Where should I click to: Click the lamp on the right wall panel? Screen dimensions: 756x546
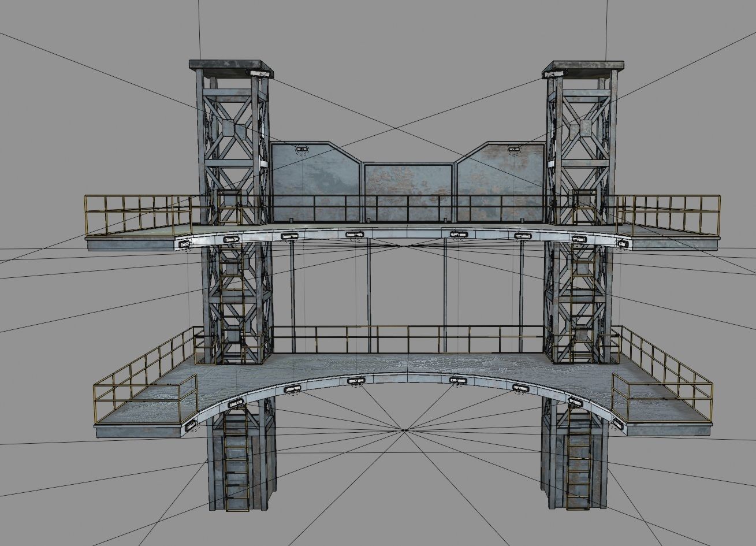[x=515, y=150]
